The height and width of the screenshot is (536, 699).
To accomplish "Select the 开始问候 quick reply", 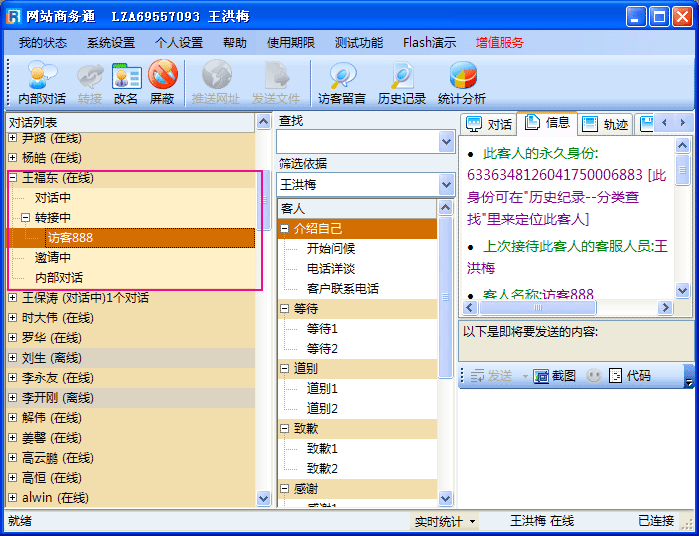I will [331, 249].
